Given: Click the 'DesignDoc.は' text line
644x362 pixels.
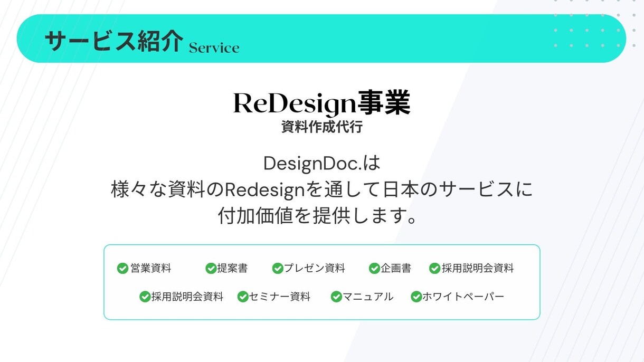Looking at the screenshot, I should pyautogui.click(x=322, y=164).
